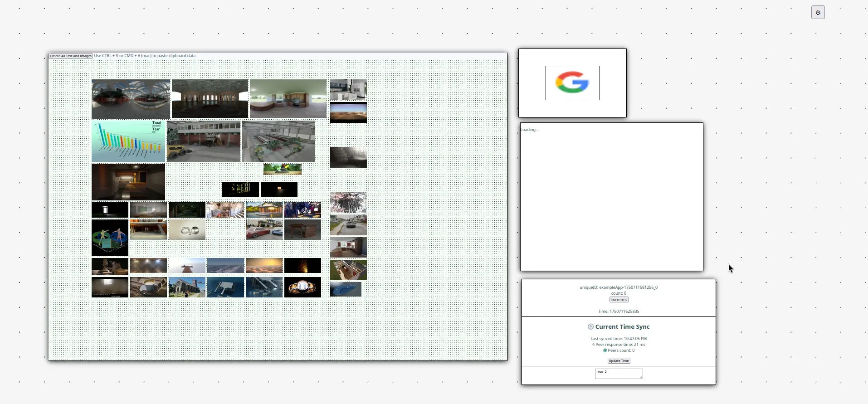Open the vehicle on suburban road thumbnail
Image resolution: width=868 pixels, height=404 pixels.
[x=348, y=225]
